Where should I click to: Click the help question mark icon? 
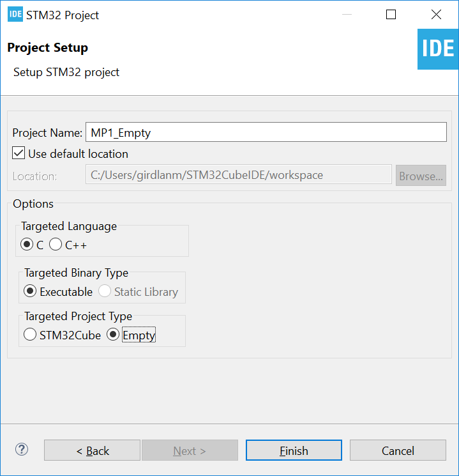tap(22, 449)
